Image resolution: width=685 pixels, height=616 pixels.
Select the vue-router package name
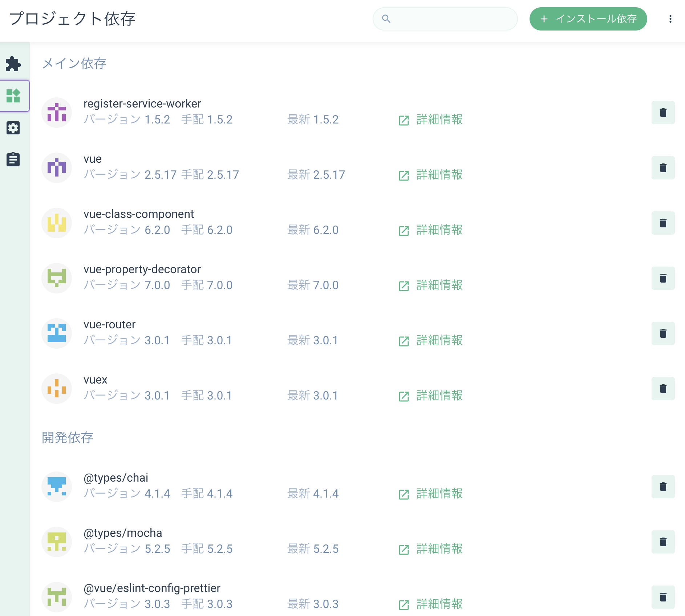(109, 325)
